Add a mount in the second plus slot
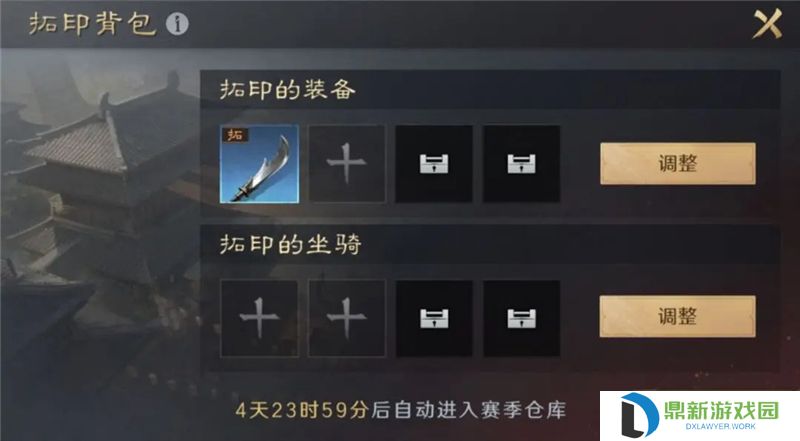Image resolution: width=800 pixels, height=441 pixels. 347,318
